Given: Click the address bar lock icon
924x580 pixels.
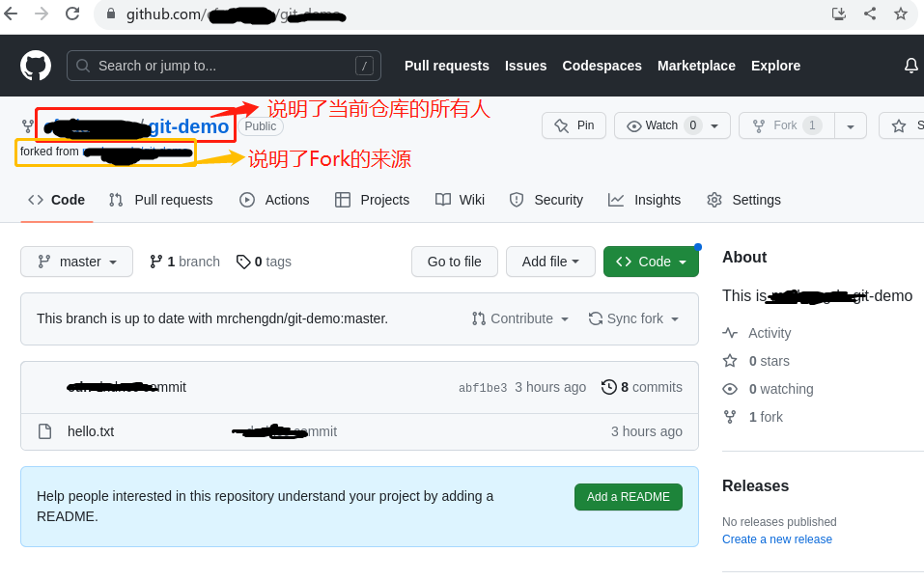Looking at the screenshot, I should (111, 14).
